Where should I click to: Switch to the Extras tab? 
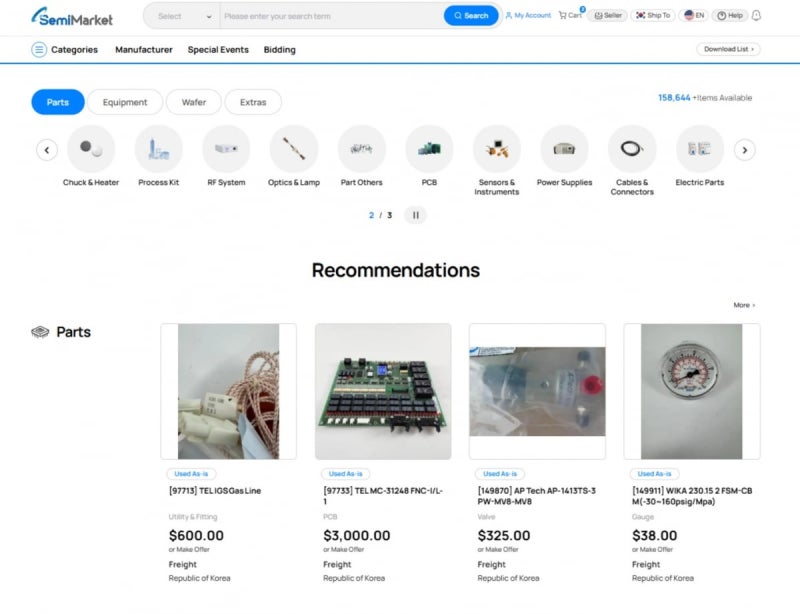point(253,102)
